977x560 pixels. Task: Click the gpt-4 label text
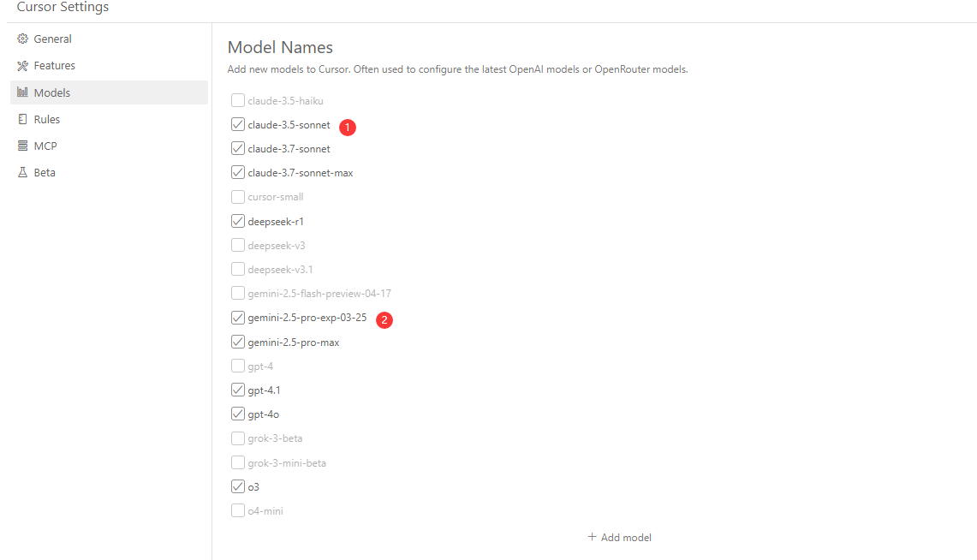[x=260, y=366]
